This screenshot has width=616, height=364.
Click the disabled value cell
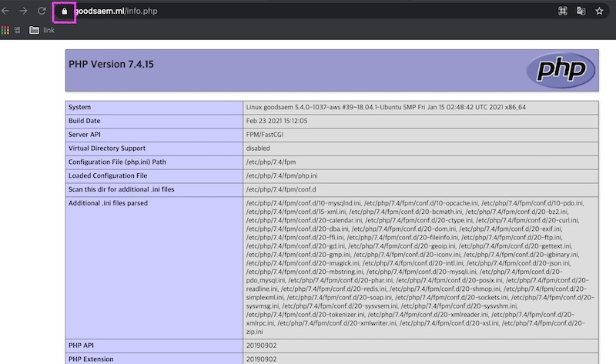click(x=420, y=149)
